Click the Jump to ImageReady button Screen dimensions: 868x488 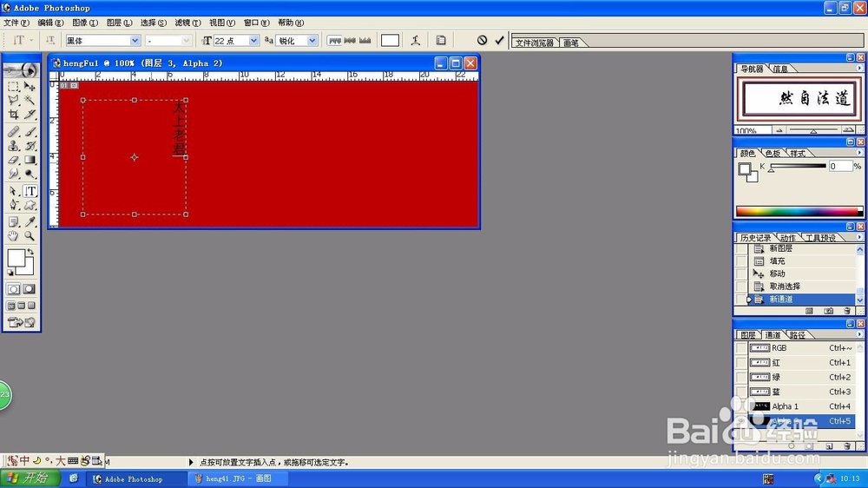tap(22, 322)
